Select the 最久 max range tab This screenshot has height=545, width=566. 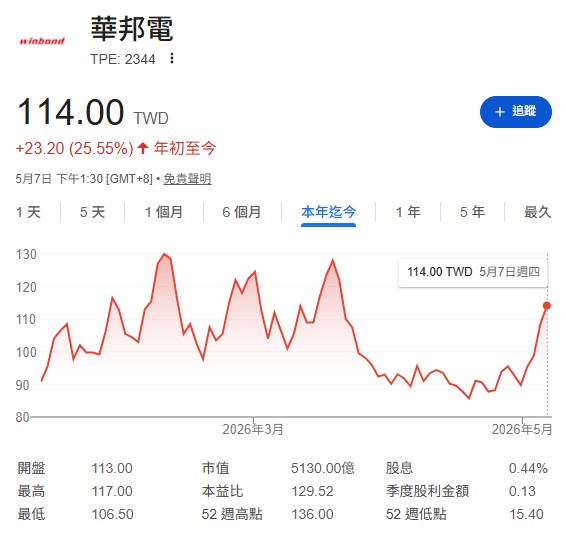[x=537, y=212]
